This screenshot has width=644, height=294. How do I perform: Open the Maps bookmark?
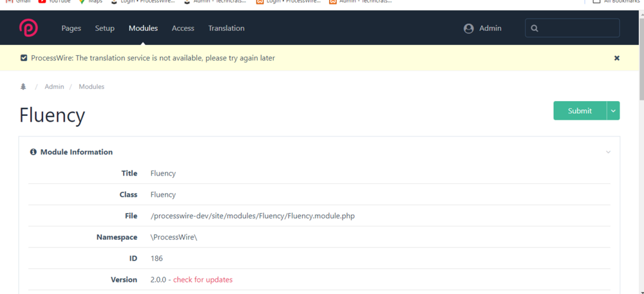[x=91, y=2]
